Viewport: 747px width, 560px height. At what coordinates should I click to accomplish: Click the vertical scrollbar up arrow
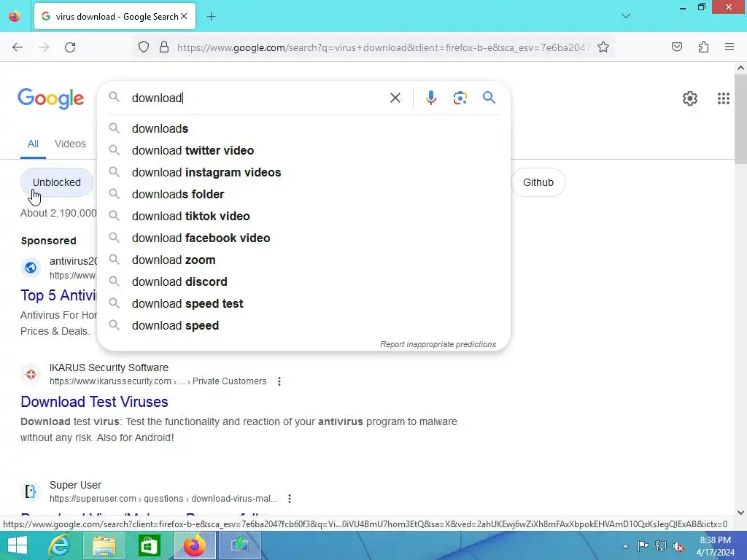coord(741,68)
